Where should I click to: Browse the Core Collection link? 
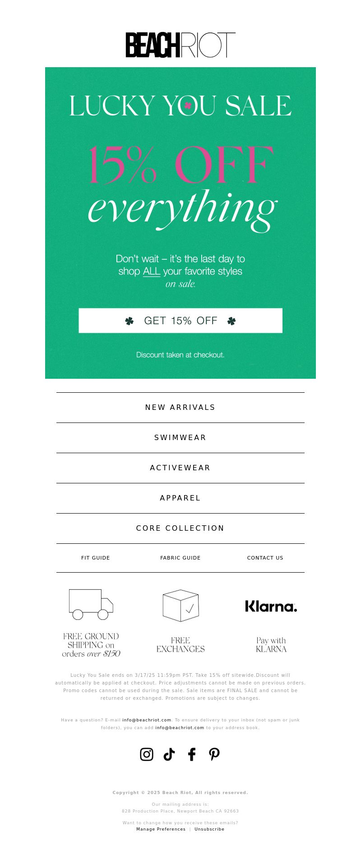click(x=180, y=528)
